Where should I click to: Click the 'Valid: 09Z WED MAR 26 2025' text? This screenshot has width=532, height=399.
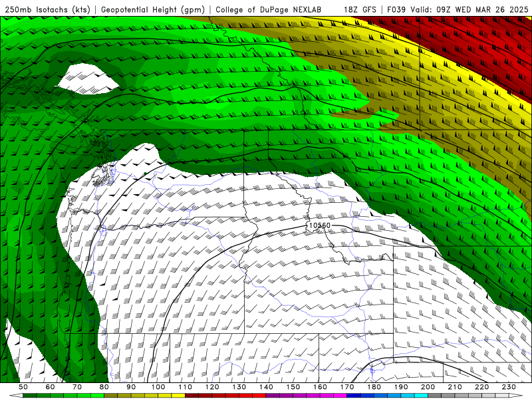point(469,10)
